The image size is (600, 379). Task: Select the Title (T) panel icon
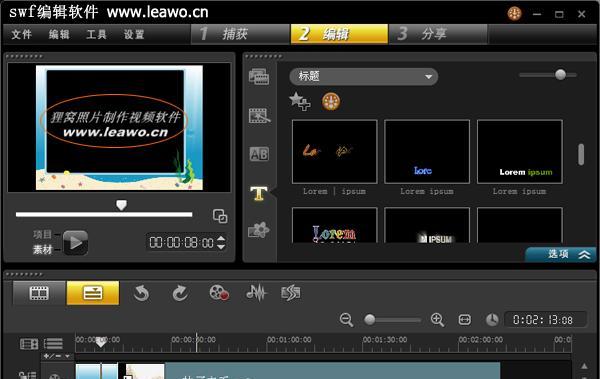259,193
